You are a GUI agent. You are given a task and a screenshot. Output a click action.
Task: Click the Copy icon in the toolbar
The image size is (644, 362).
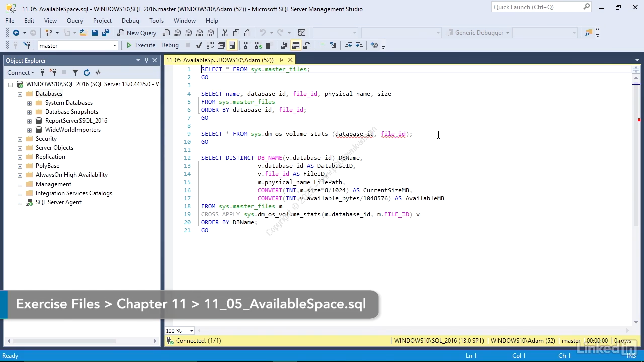coord(236,33)
